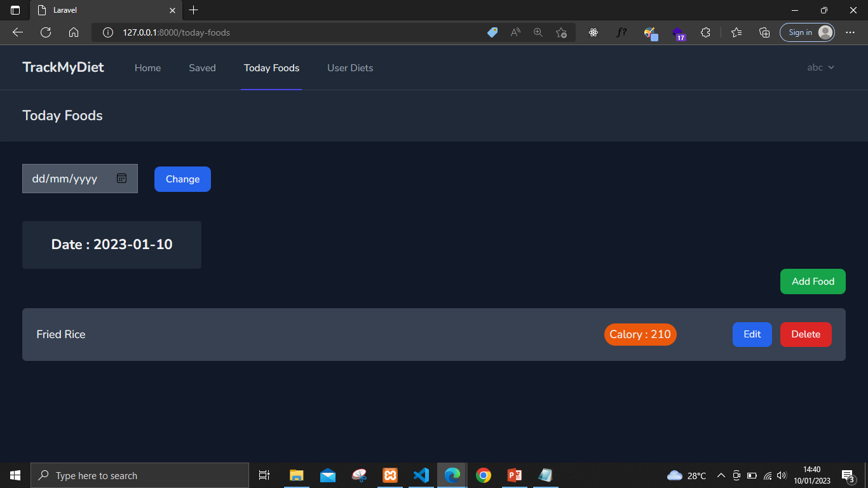Open Google Chrome from the taskbar

click(x=483, y=475)
